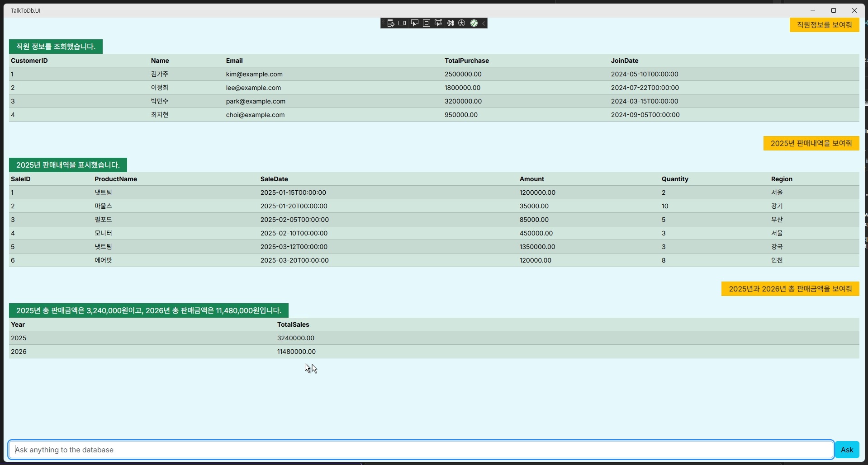Screen dimensions: 868x465
Task: Run the accessibility scan person icon
Action: (x=461, y=23)
